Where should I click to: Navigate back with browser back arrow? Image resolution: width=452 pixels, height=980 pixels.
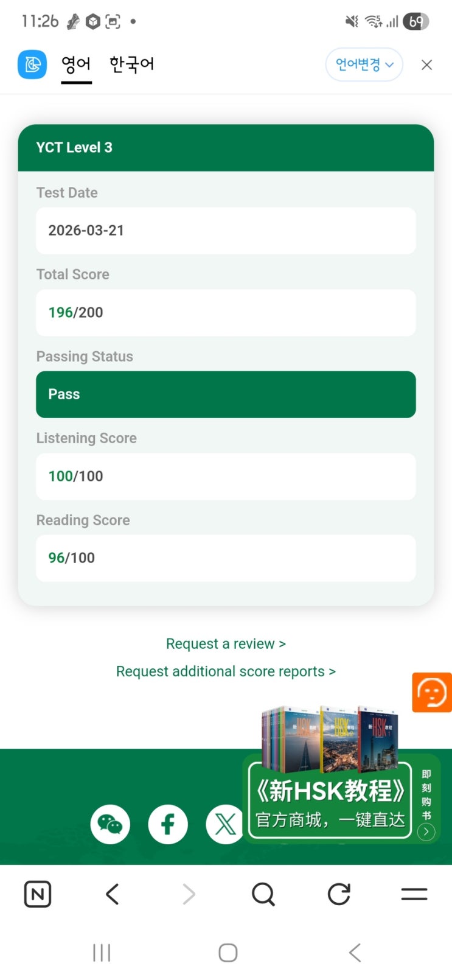tap(113, 894)
